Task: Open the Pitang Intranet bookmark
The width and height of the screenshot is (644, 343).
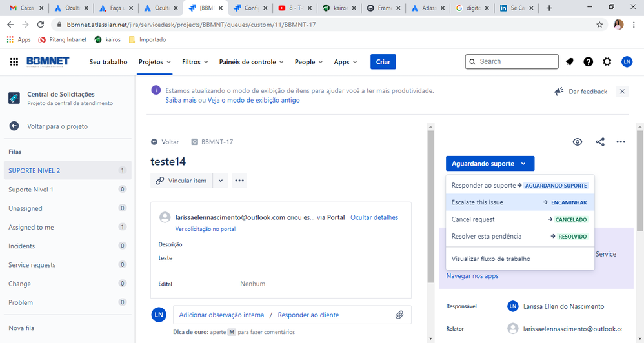Action: click(x=63, y=39)
